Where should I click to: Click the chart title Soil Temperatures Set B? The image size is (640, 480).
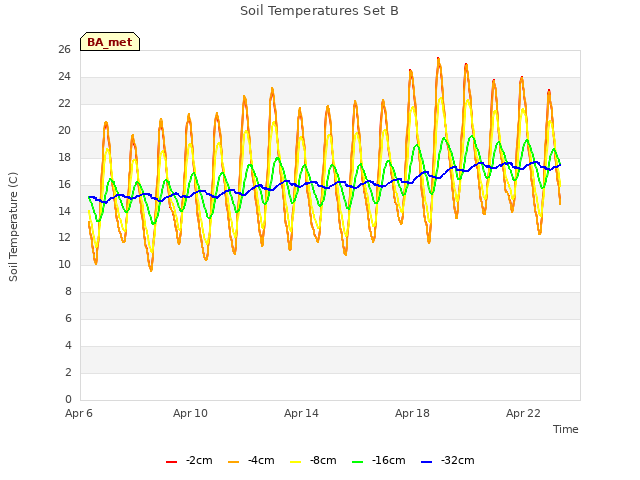319,11
